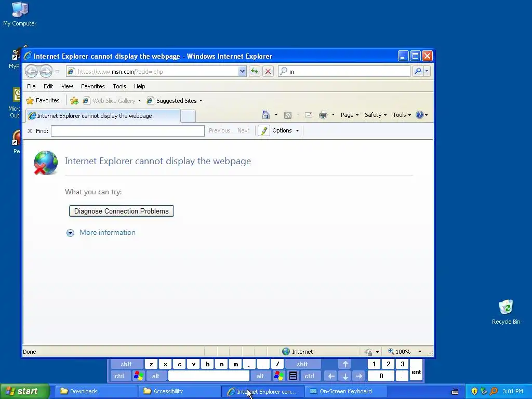Open the Windows start menu

coord(24,391)
